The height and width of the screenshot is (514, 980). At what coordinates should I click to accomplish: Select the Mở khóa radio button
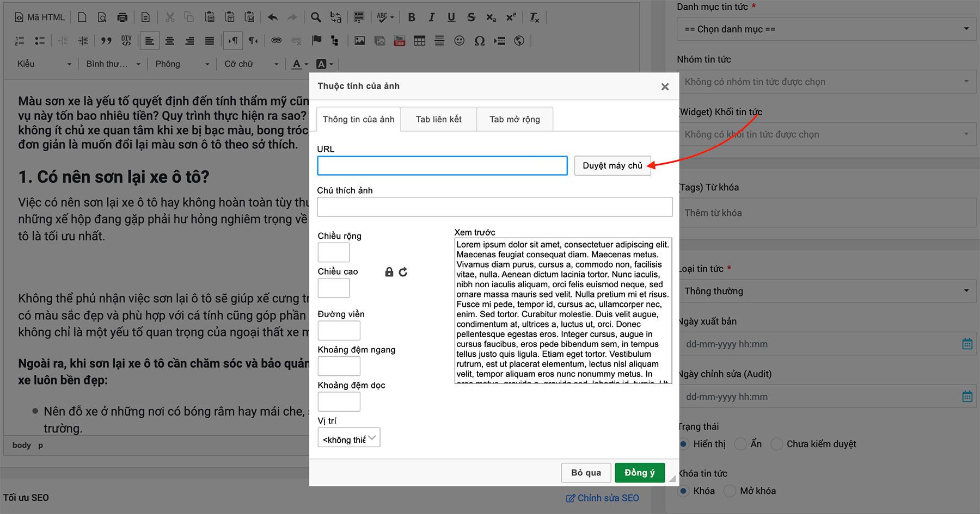tap(730, 491)
